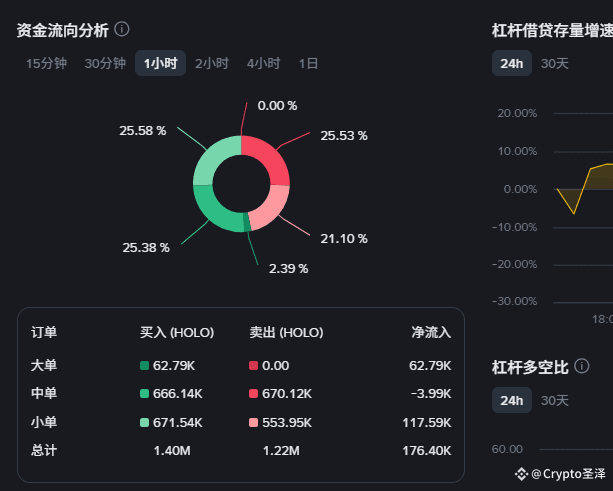Switch to the 30分钟 timeframe
This screenshot has height=491, width=613.
(x=105, y=63)
